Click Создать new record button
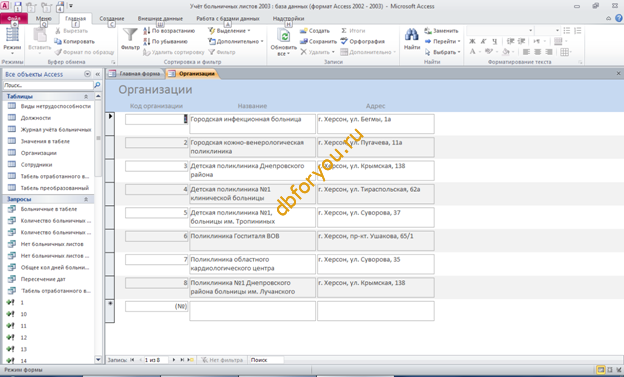 click(x=315, y=31)
